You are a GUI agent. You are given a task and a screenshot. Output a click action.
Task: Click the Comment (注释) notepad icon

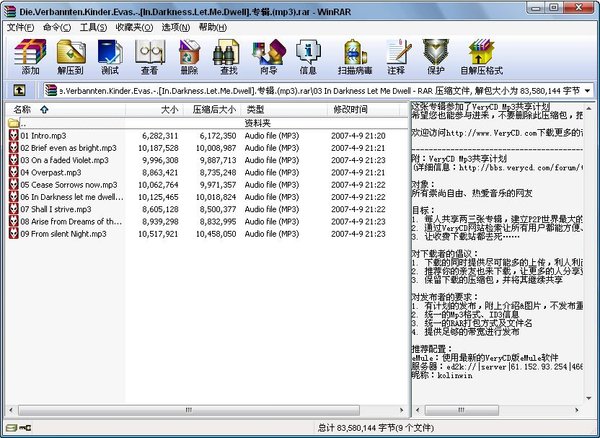coord(398,52)
